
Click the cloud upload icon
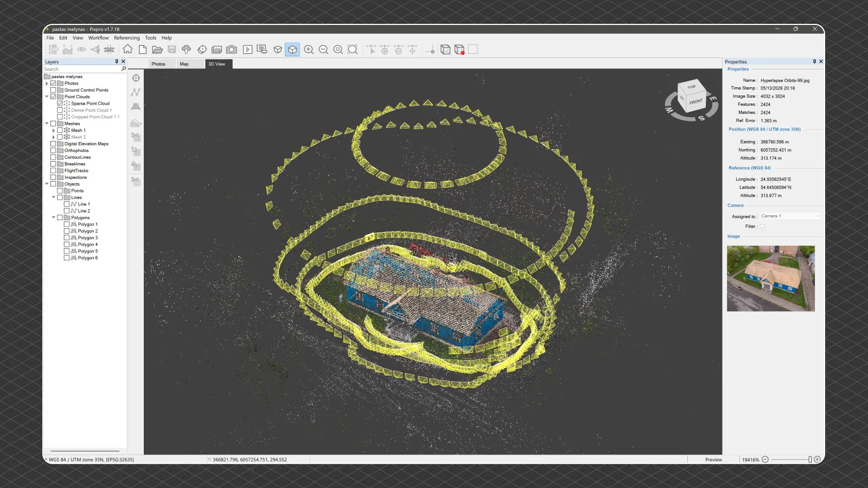coord(186,49)
